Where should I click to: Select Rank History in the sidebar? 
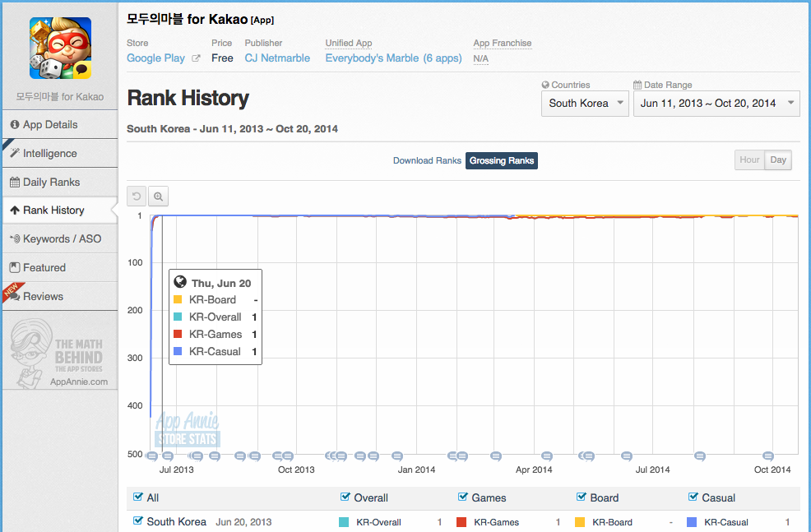tap(60, 210)
